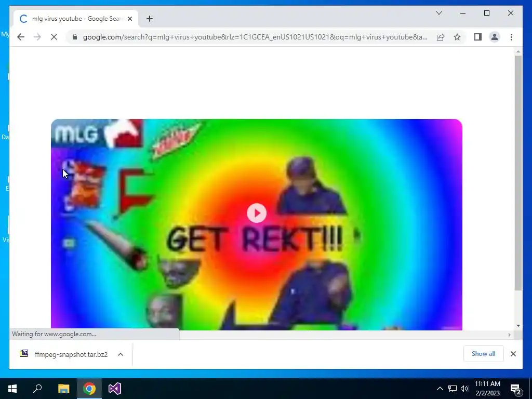Bookmark this page with the star
The image size is (532, 399).
457,37
